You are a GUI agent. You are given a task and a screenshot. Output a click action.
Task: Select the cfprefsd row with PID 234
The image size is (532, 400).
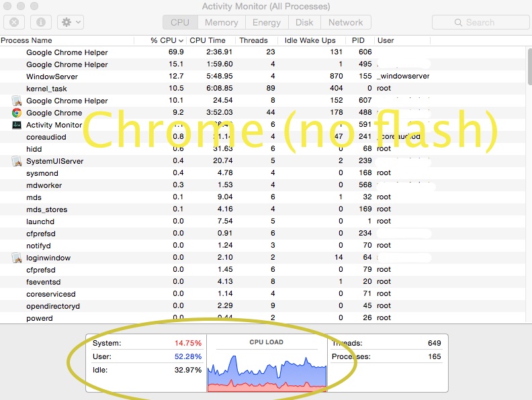click(263, 233)
